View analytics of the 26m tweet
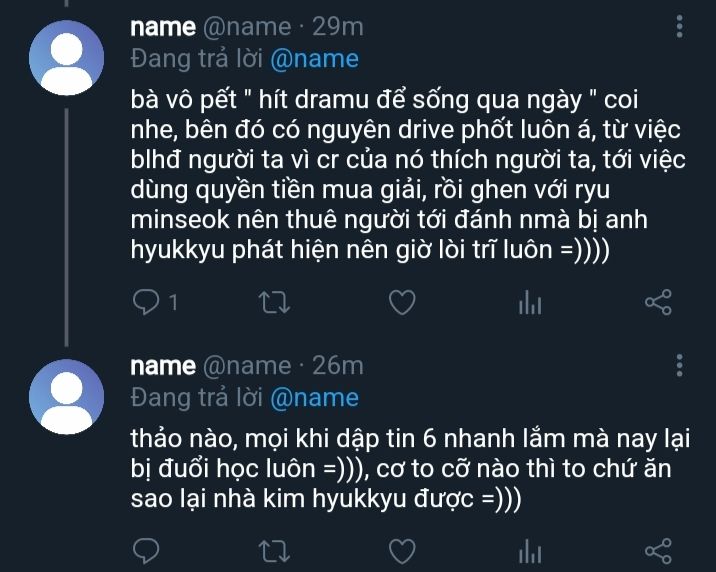Image resolution: width=716 pixels, height=572 pixels. click(x=529, y=550)
